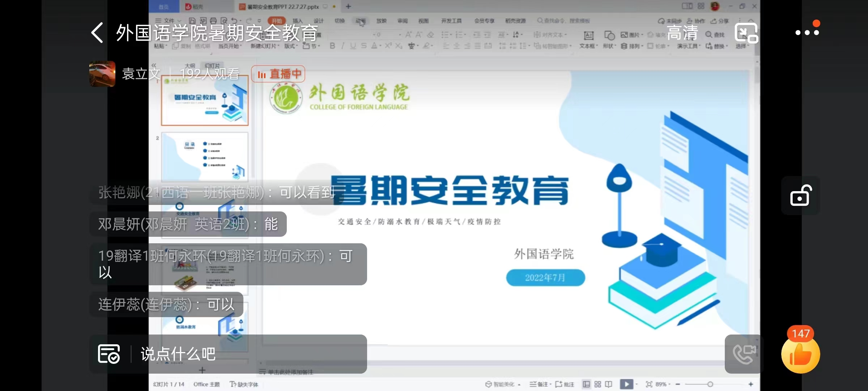The width and height of the screenshot is (868, 391).
Task: Click the slideshow play button
Action: click(x=626, y=384)
